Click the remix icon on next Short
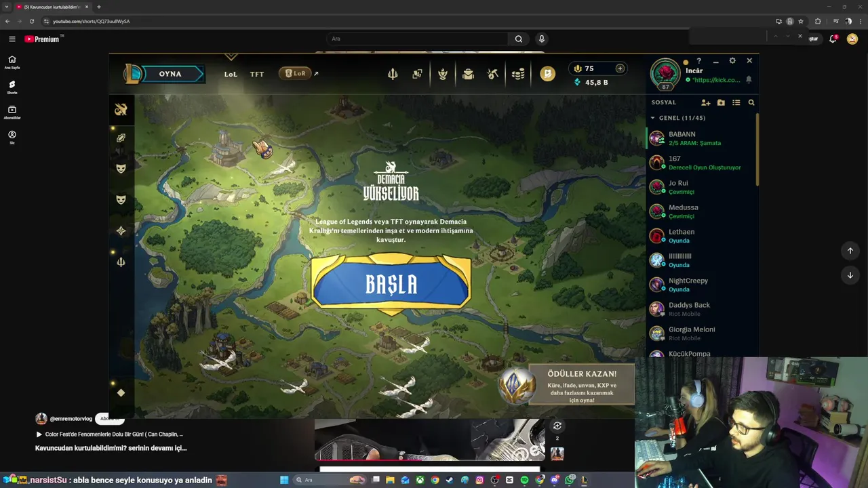This screenshot has width=868, height=488. 557,426
